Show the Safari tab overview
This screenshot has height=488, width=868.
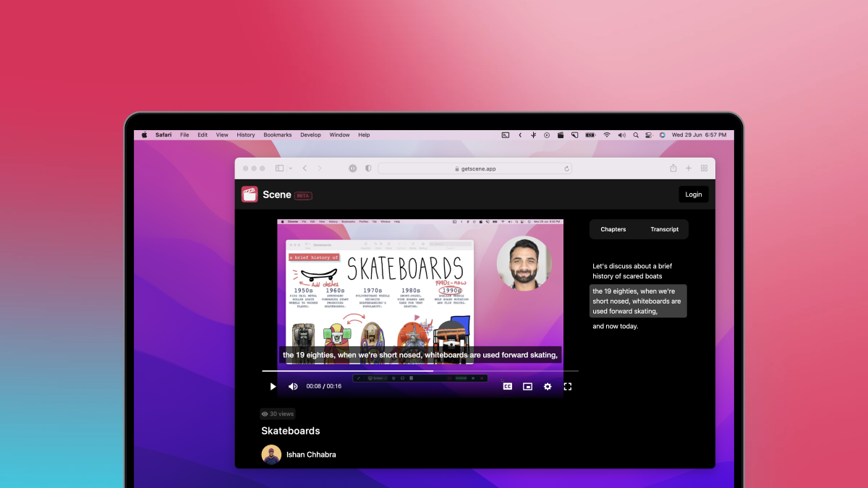click(704, 168)
